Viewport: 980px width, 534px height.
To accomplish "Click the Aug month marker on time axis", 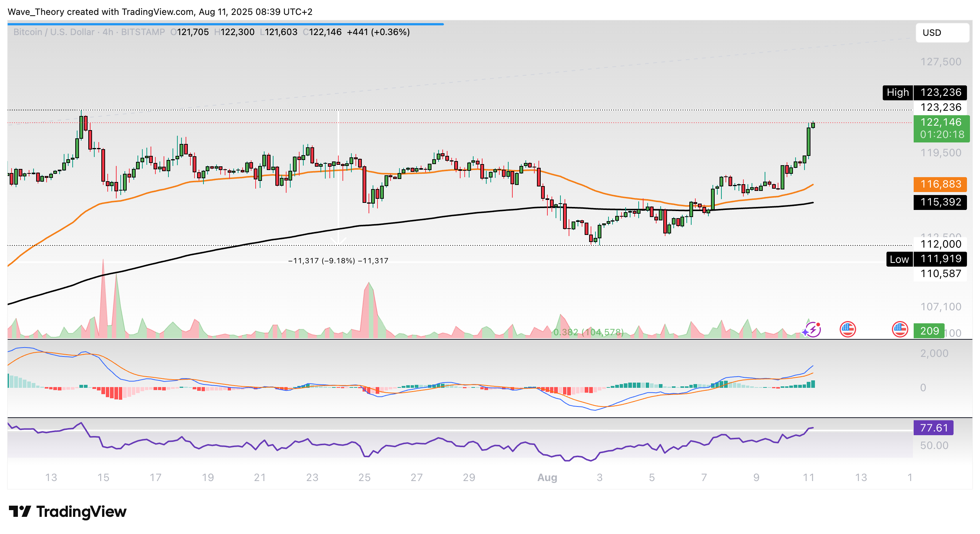I will (x=547, y=477).
